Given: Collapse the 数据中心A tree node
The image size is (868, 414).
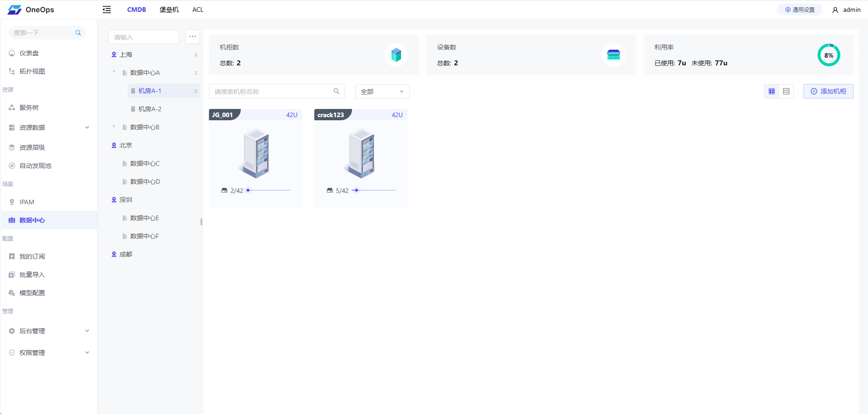Looking at the screenshot, I should pyautogui.click(x=114, y=72).
